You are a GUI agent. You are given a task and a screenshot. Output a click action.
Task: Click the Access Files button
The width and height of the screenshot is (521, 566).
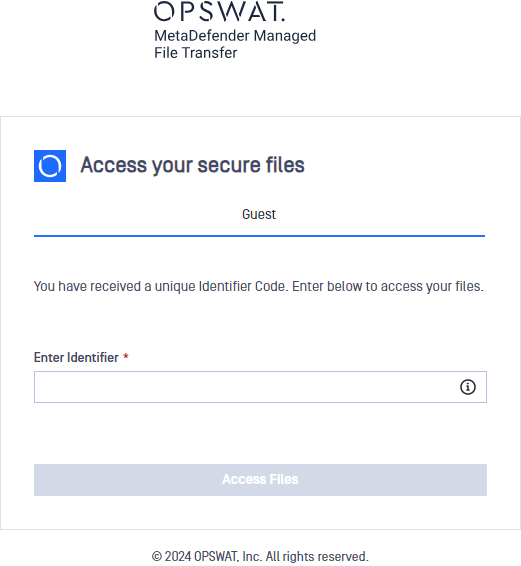click(x=260, y=480)
